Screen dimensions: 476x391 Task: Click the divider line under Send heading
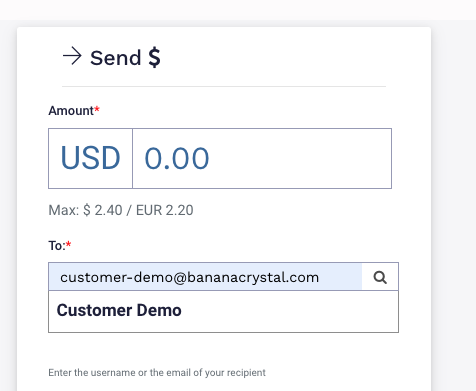pos(224,86)
